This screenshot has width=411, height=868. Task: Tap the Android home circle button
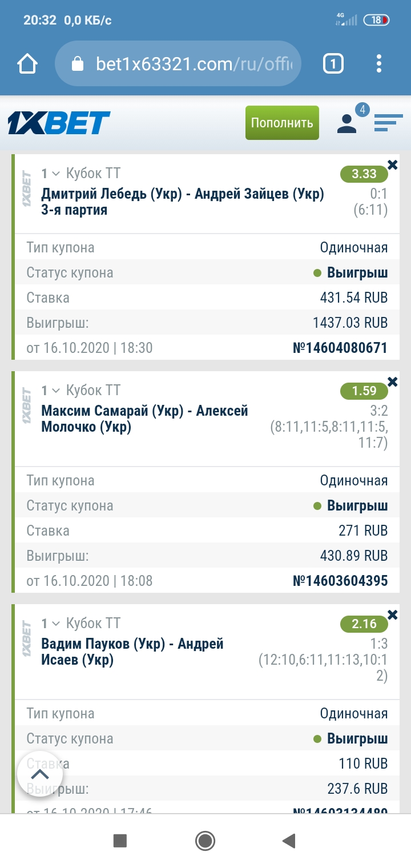pyautogui.click(x=205, y=841)
